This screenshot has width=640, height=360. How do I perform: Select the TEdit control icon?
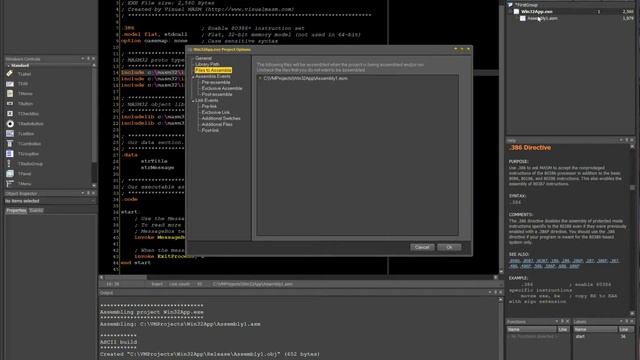[10, 84]
